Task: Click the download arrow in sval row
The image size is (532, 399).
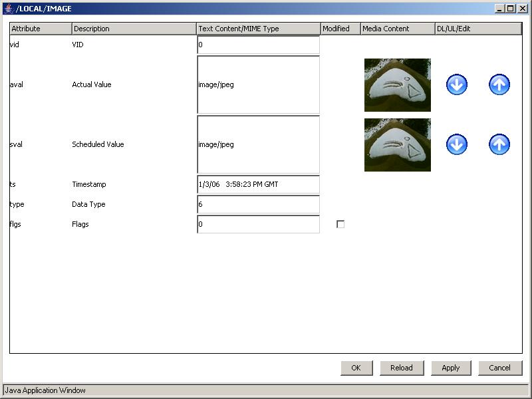Action: click(457, 144)
